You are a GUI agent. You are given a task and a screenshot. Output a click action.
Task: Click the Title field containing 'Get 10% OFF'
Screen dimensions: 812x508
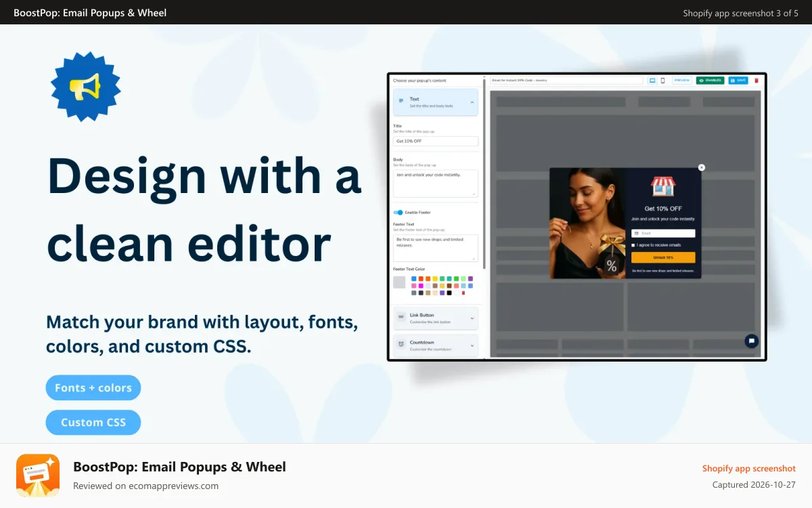pos(436,141)
